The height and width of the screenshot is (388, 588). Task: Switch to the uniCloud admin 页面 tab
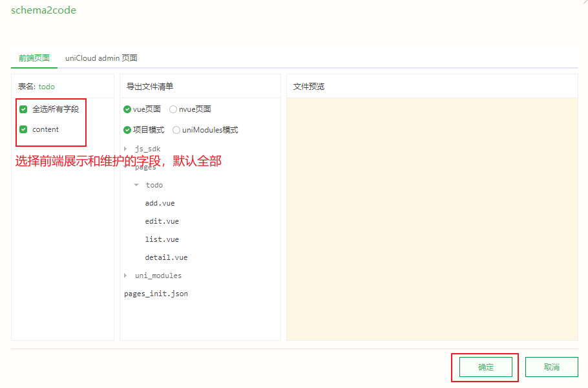100,58
